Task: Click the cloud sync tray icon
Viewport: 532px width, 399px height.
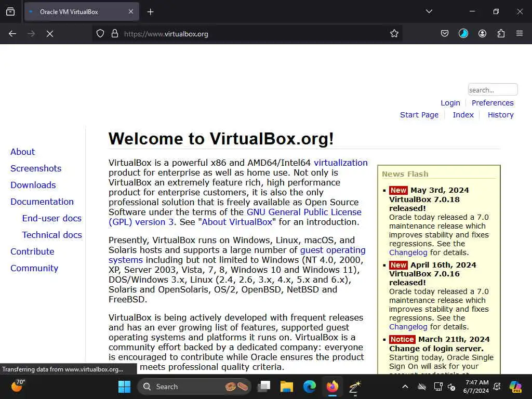Action: (x=422, y=387)
